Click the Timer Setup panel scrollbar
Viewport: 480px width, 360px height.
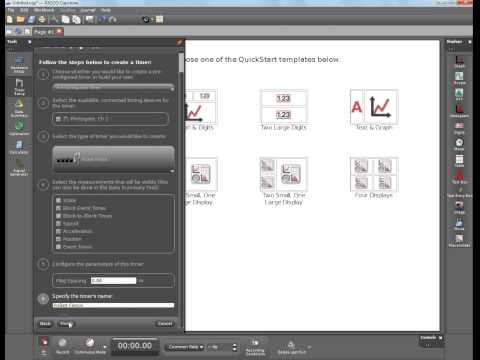coord(181,62)
